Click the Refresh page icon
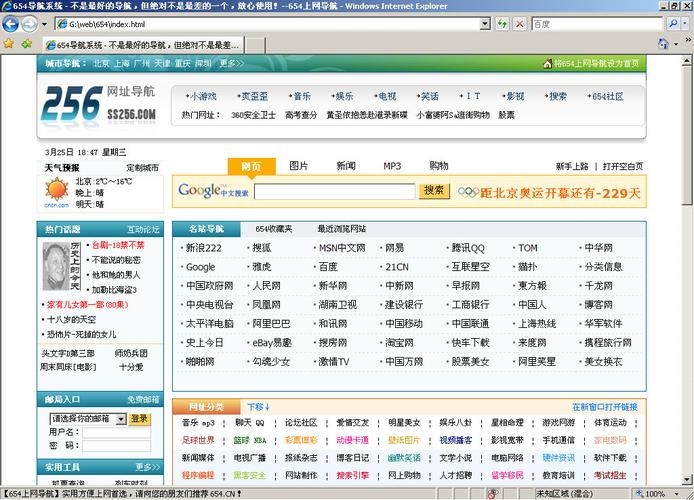694x500 pixels. 501,24
